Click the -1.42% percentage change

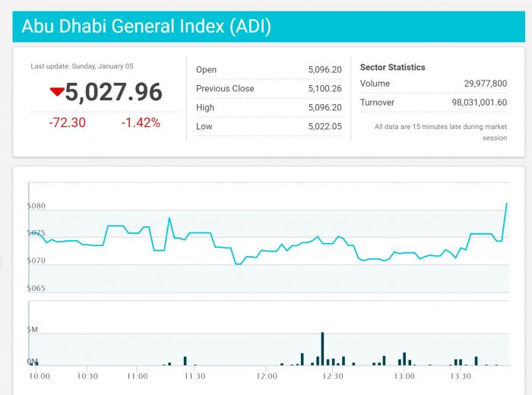coord(141,122)
